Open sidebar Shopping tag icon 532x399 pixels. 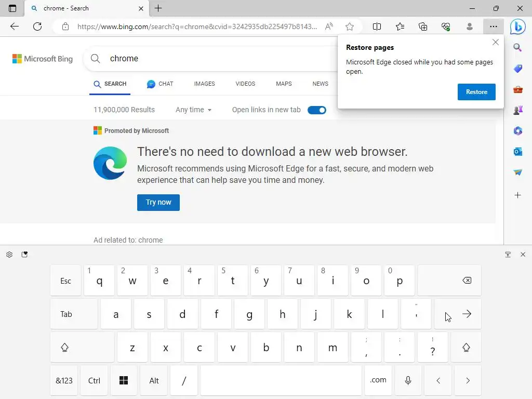(x=517, y=69)
